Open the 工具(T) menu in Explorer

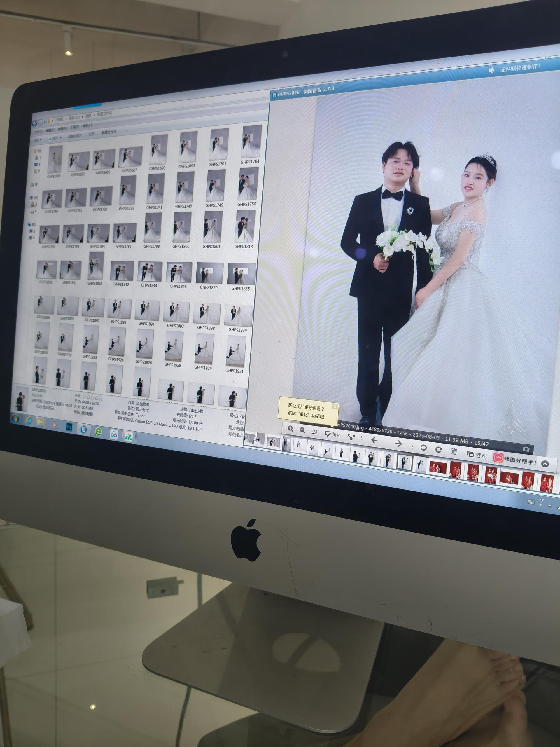[x=75, y=127]
